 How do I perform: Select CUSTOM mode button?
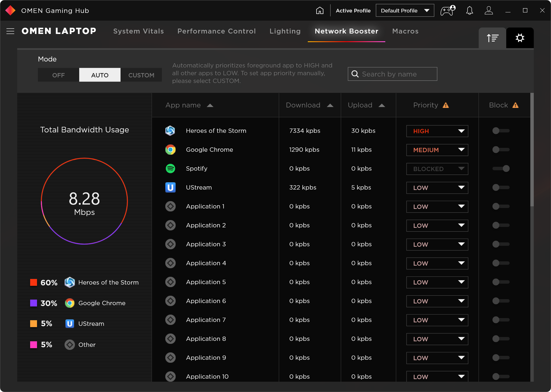pyautogui.click(x=141, y=75)
